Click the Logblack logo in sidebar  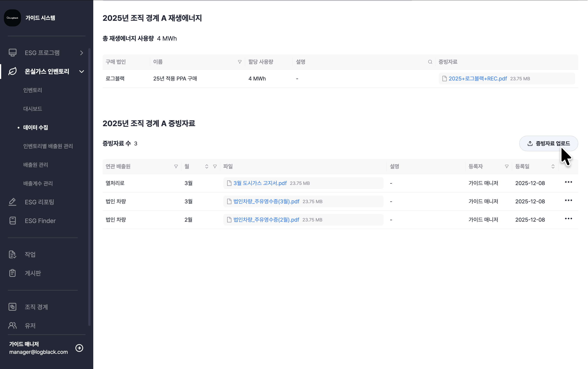tap(12, 18)
